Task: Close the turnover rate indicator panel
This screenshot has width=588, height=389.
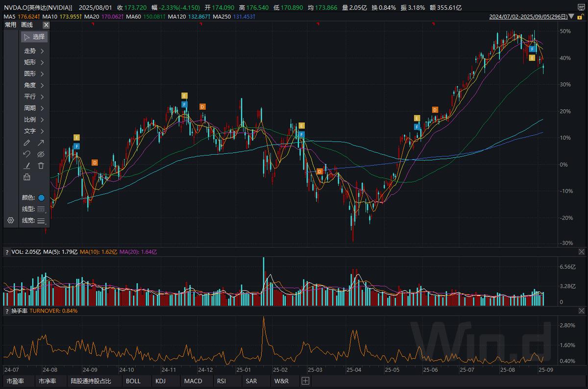Action: [x=581, y=311]
